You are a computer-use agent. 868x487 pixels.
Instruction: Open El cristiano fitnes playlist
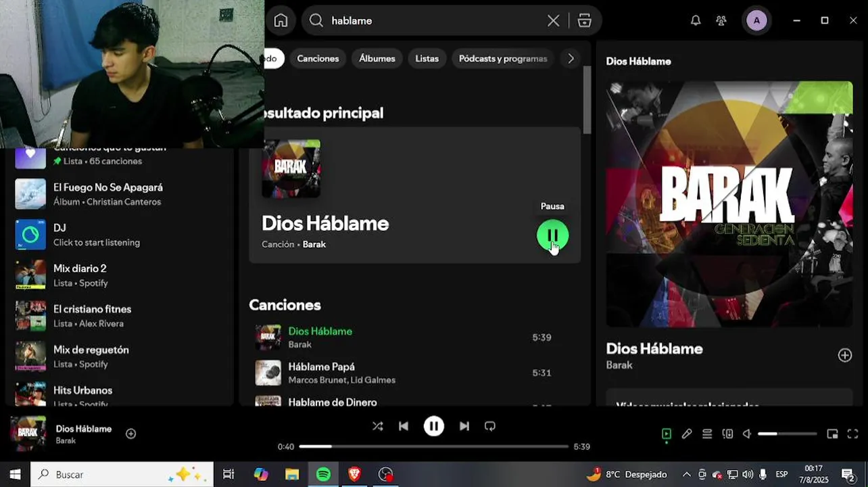coord(118,316)
